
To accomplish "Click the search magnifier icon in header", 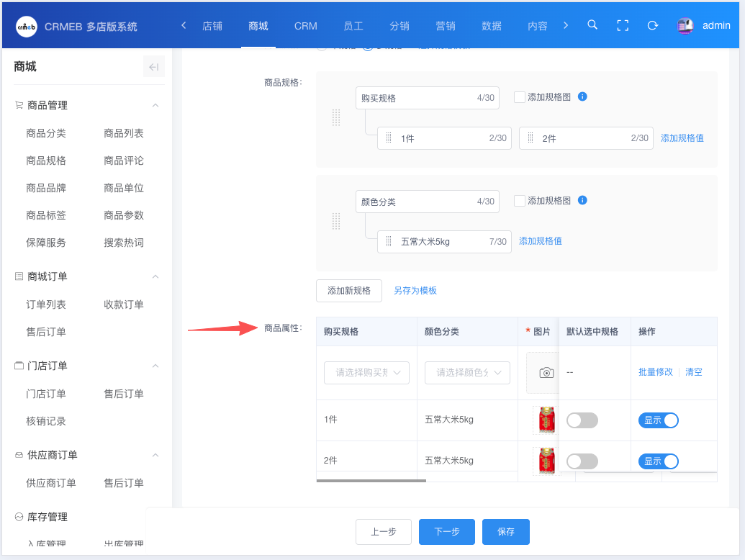I will tap(592, 25).
